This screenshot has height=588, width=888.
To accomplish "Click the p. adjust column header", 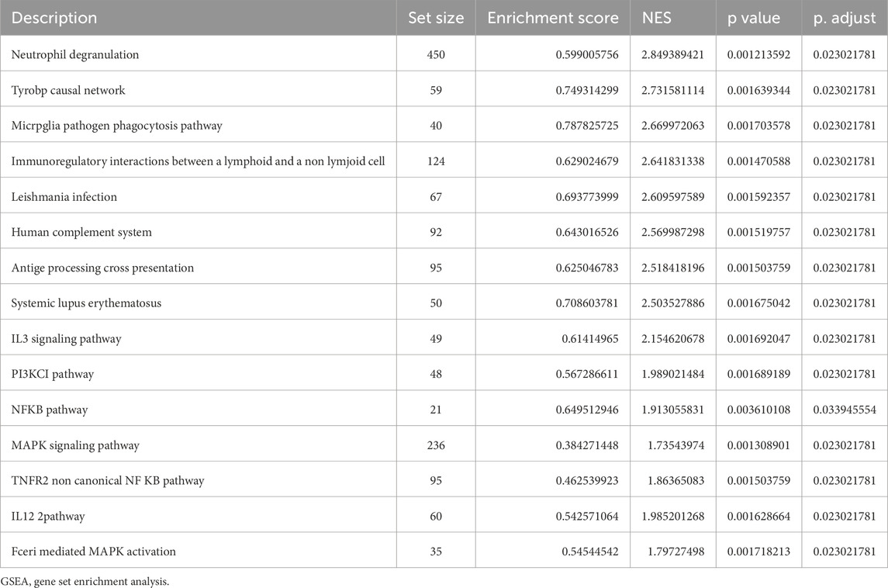I will coord(845,18).
